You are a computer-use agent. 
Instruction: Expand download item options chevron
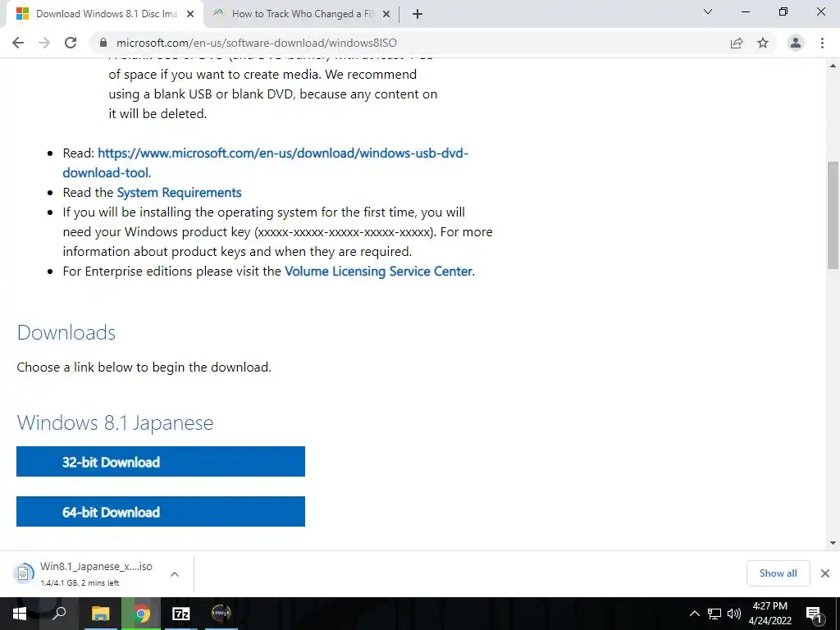[175, 574]
